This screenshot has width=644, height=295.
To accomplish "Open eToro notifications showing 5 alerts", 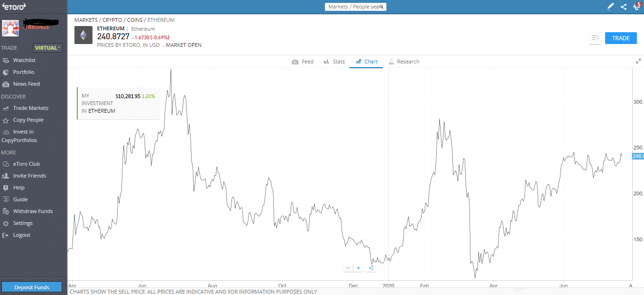I will [x=636, y=7].
